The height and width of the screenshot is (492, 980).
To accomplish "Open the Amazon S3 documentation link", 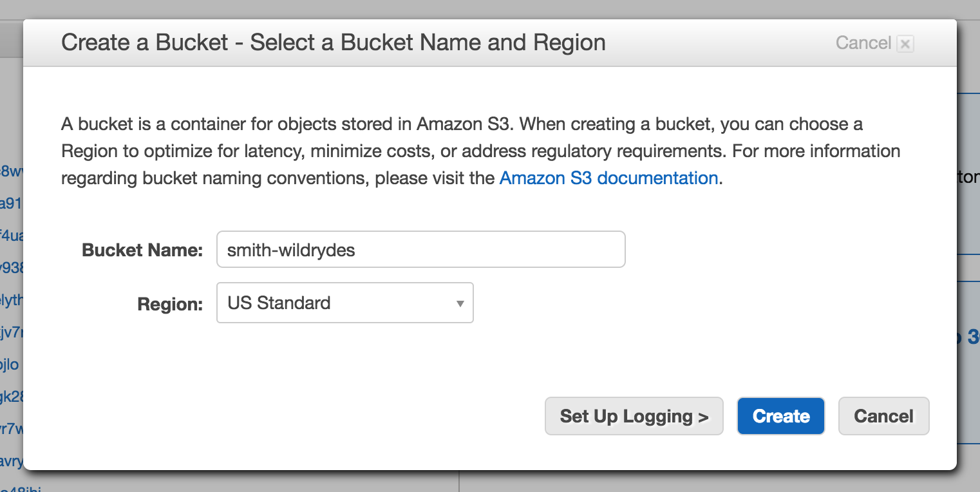I will 608,178.
